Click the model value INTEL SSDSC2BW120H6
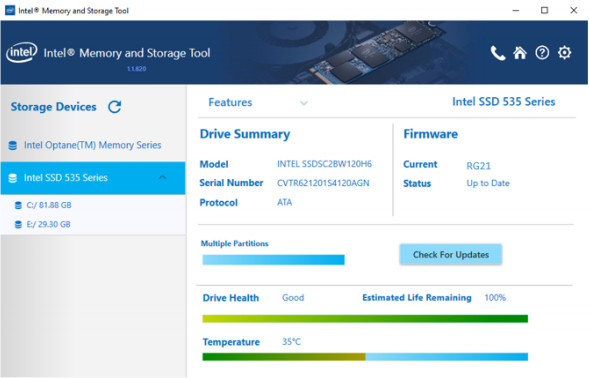Viewport: 589px width, 378px height. click(325, 164)
